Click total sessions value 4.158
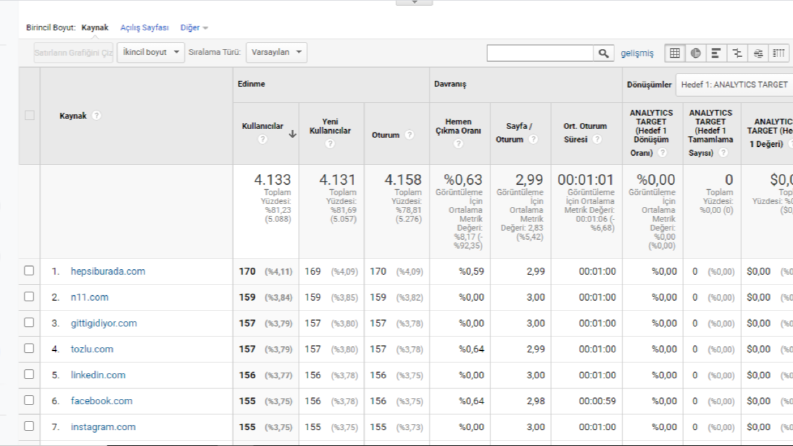 tap(403, 180)
